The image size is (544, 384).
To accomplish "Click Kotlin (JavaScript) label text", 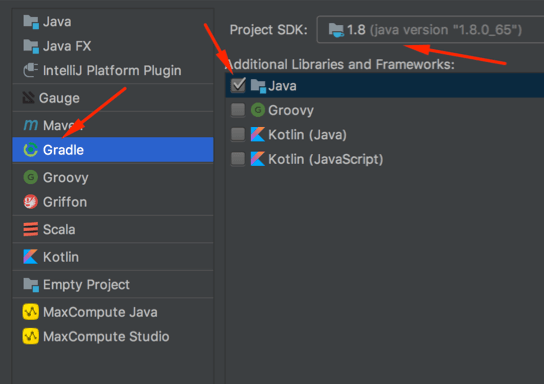I will (326, 159).
